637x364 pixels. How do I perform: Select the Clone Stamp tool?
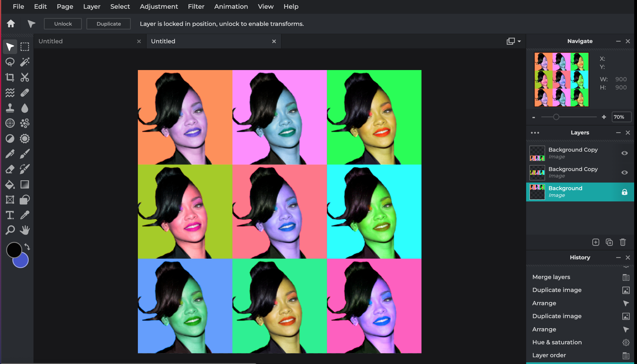[10, 108]
